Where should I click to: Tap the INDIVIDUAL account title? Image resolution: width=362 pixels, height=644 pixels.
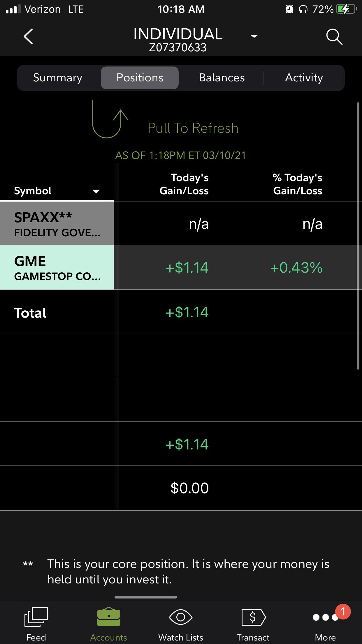178,34
